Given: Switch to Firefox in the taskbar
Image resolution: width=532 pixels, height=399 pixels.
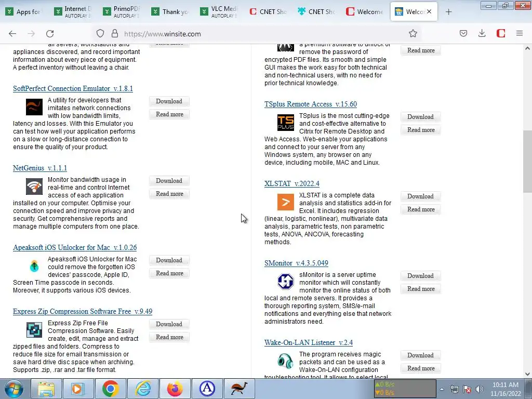Looking at the screenshot, I should click(175, 389).
